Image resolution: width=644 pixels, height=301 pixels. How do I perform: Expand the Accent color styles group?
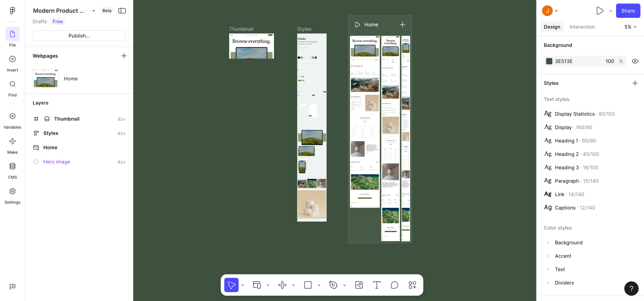click(x=548, y=256)
